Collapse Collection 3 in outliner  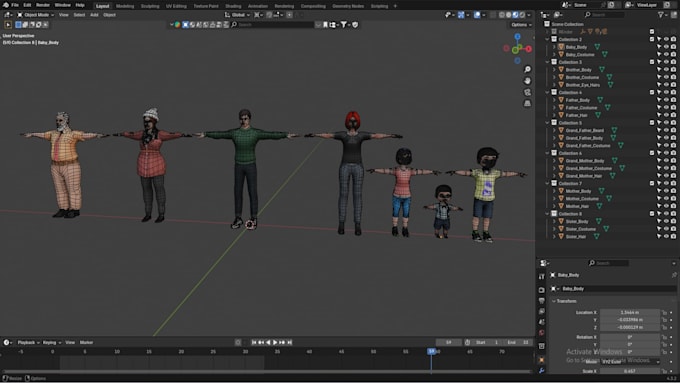tap(547, 62)
